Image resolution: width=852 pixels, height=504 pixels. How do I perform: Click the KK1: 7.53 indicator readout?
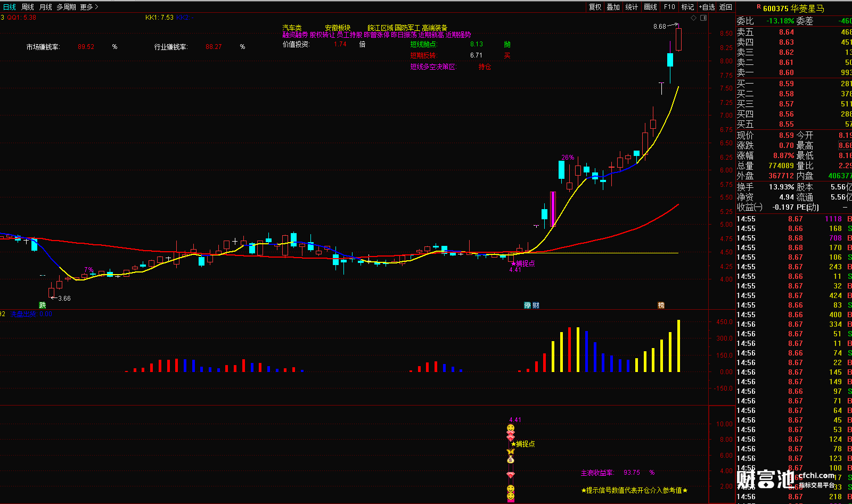tap(159, 18)
